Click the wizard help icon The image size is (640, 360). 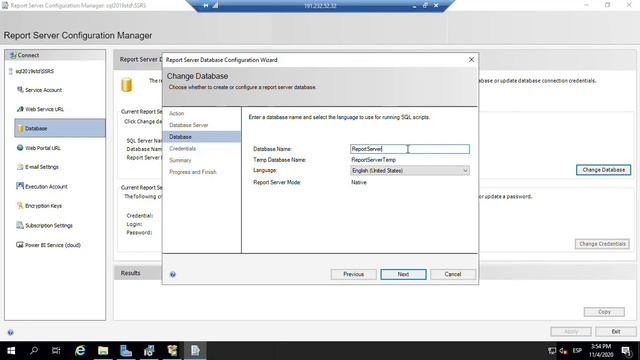point(173,274)
